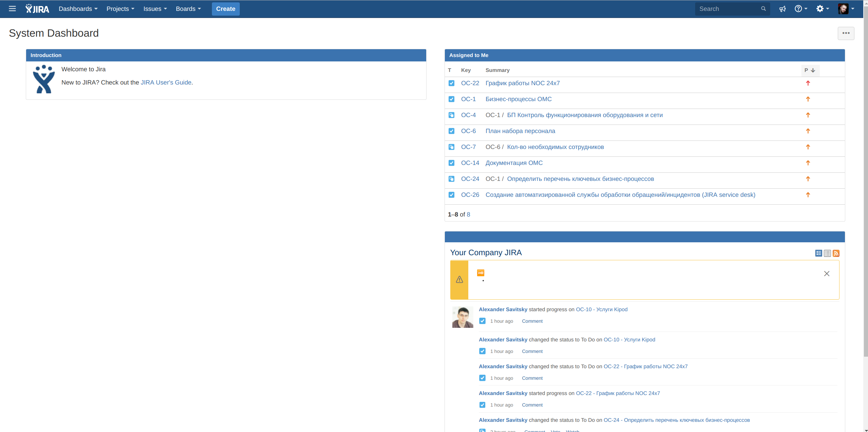Open the hamburger sidebar menu
The image size is (868, 432).
coord(12,9)
